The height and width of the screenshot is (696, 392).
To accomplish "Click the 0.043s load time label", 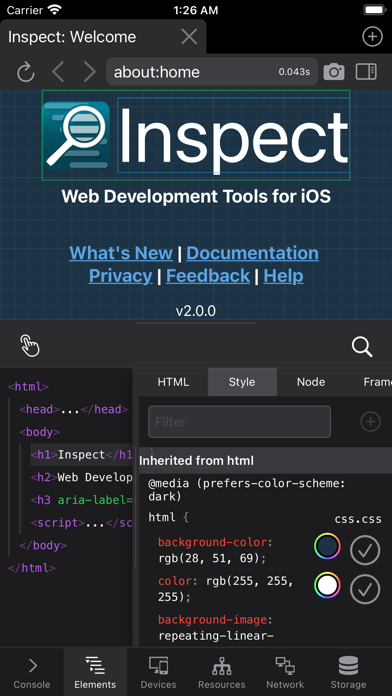I will tap(294, 72).
